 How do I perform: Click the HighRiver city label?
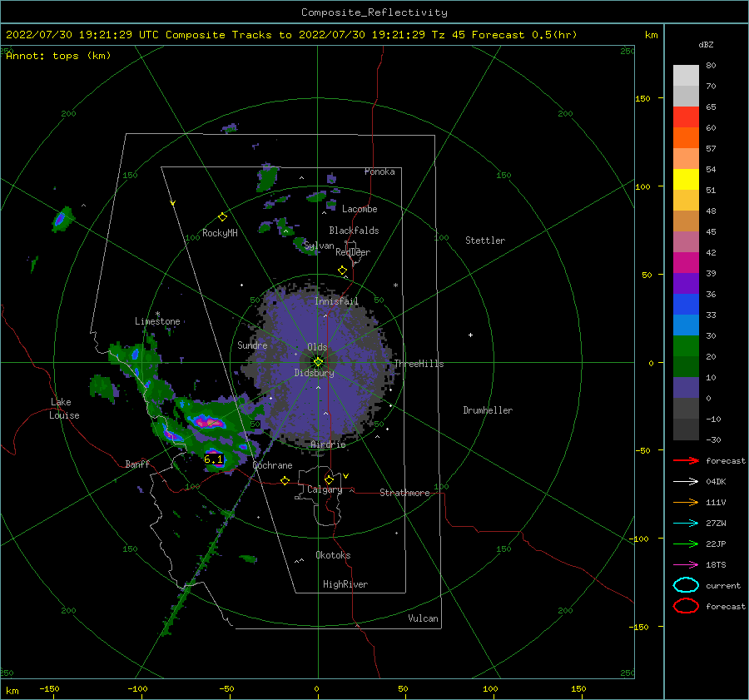(x=345, y=584)
